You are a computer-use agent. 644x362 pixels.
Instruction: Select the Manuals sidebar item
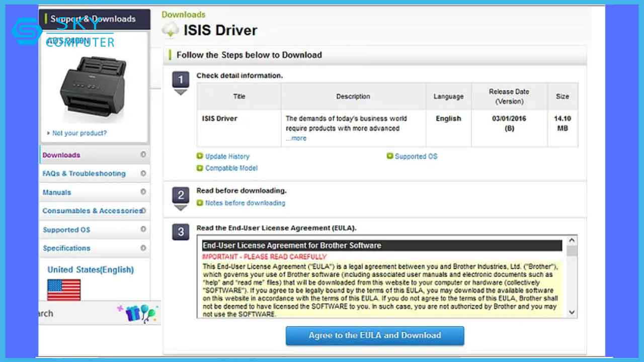95,192
